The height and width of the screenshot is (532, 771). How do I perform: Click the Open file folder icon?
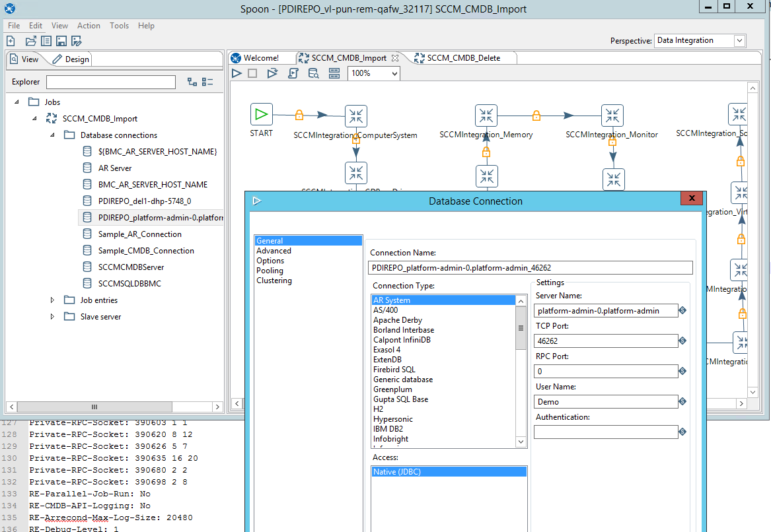click(30, 41)
